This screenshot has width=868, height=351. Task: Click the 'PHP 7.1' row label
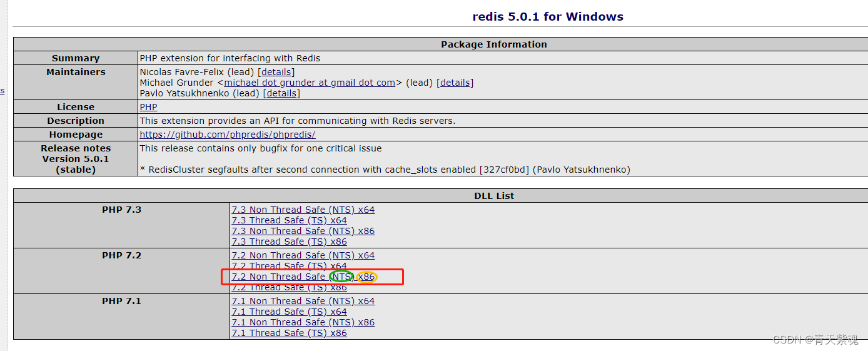pyautogui.click(x=122, y=301)
